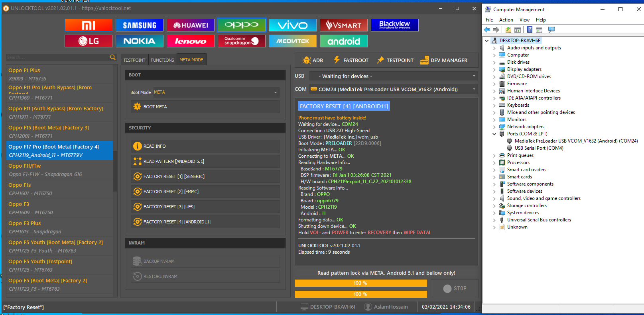
Task: Select the Lenovo brand logo
Action: [x=191, y=41]
